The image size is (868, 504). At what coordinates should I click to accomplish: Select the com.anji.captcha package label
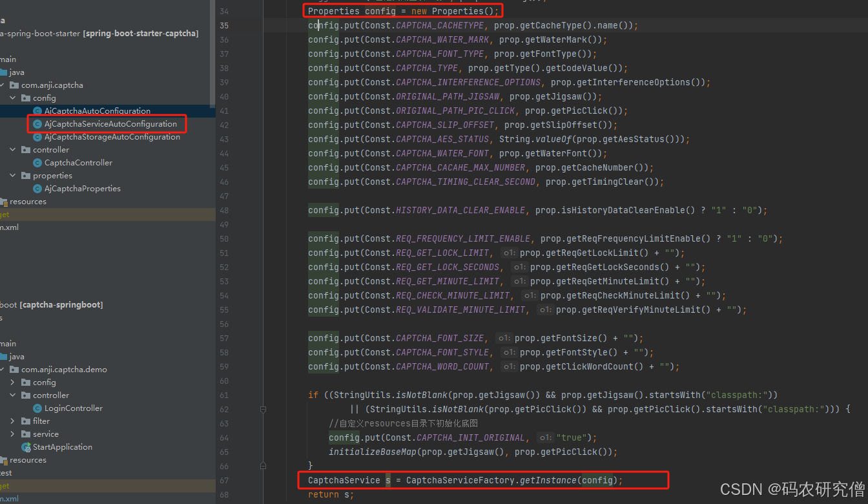(52, 85)
